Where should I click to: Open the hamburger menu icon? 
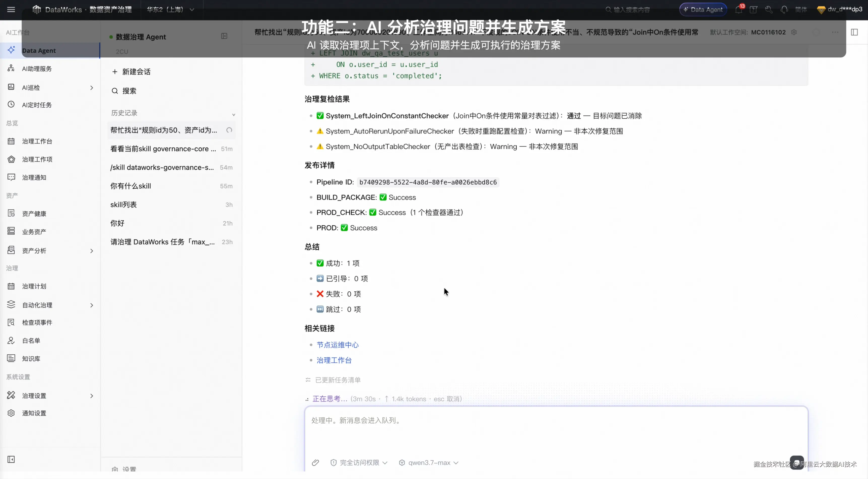11,9
